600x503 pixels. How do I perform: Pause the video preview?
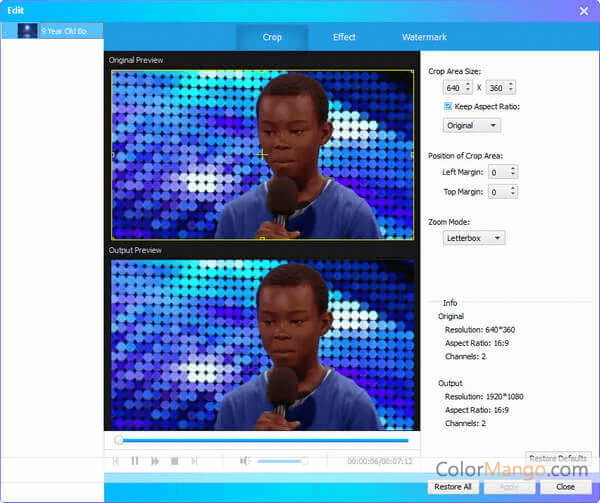(135, 461)
